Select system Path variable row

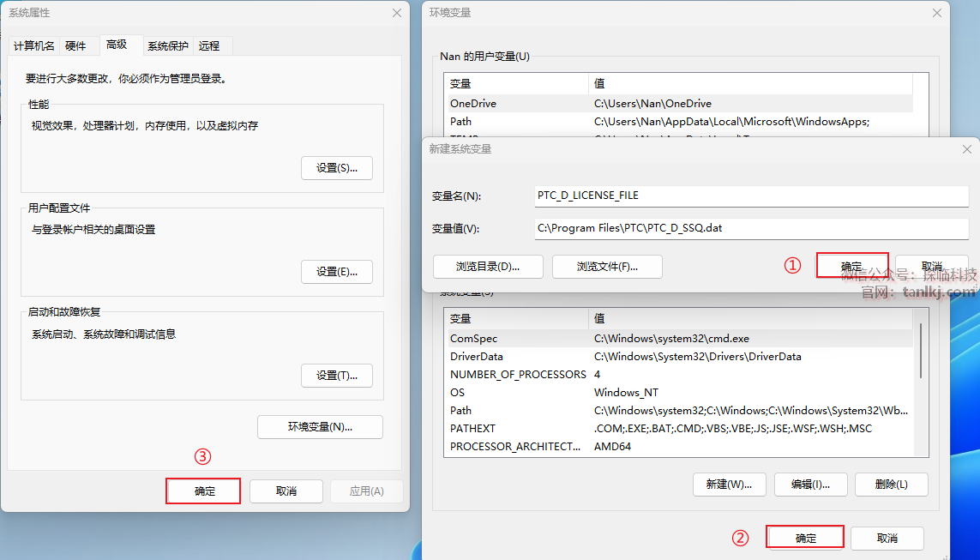[681, 411]
